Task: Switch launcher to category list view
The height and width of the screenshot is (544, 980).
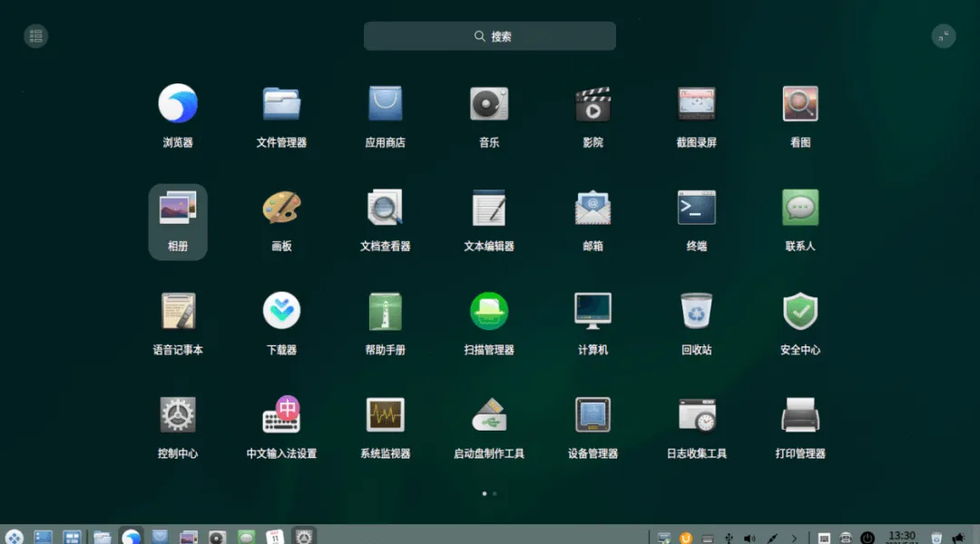Action: click(x=35, y=36)
